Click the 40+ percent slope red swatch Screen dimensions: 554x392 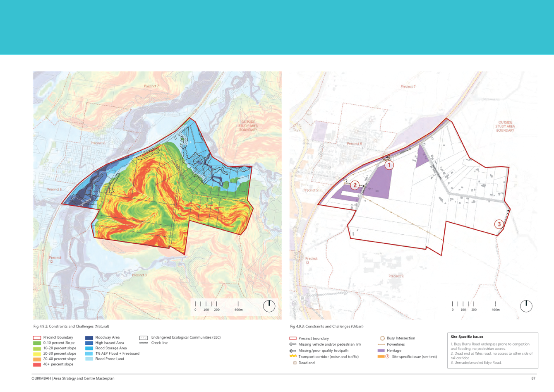point(37,364)
